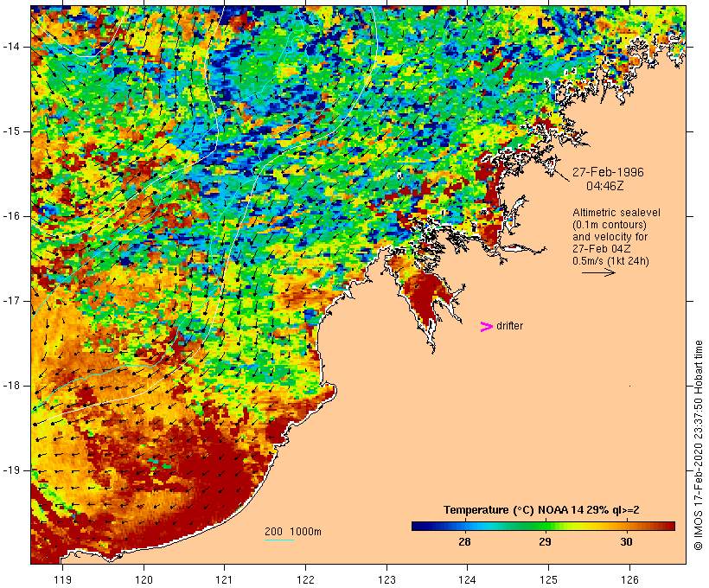The height and width of the screenshot is (588, 709).
Task: Click the 'drifter' legend label
Action: (x=509, y=326)
